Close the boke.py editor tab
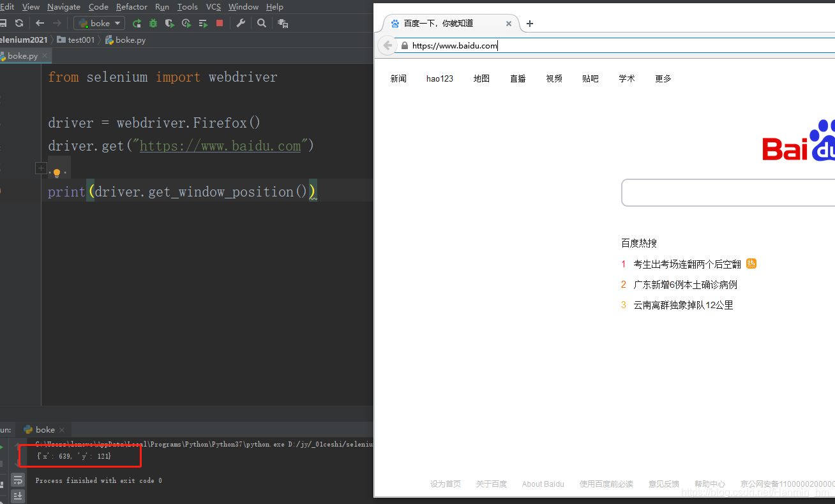Screen dimensions: 835x504 [x=45, y=56]
